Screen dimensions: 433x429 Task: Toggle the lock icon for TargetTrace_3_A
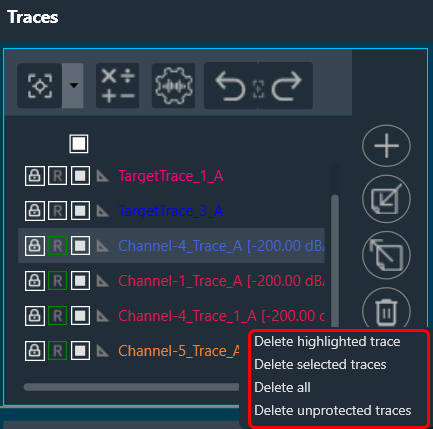[35, 211]
